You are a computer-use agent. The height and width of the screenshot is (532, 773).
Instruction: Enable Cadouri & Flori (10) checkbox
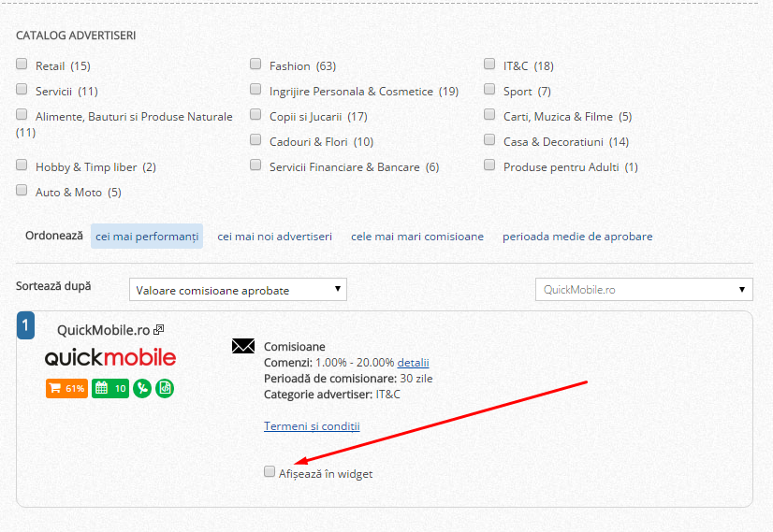[x=255, y=140]
